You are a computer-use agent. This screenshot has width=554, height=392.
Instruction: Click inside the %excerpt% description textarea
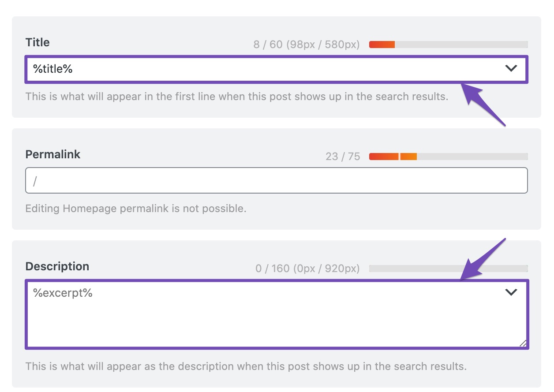[265, 314]
